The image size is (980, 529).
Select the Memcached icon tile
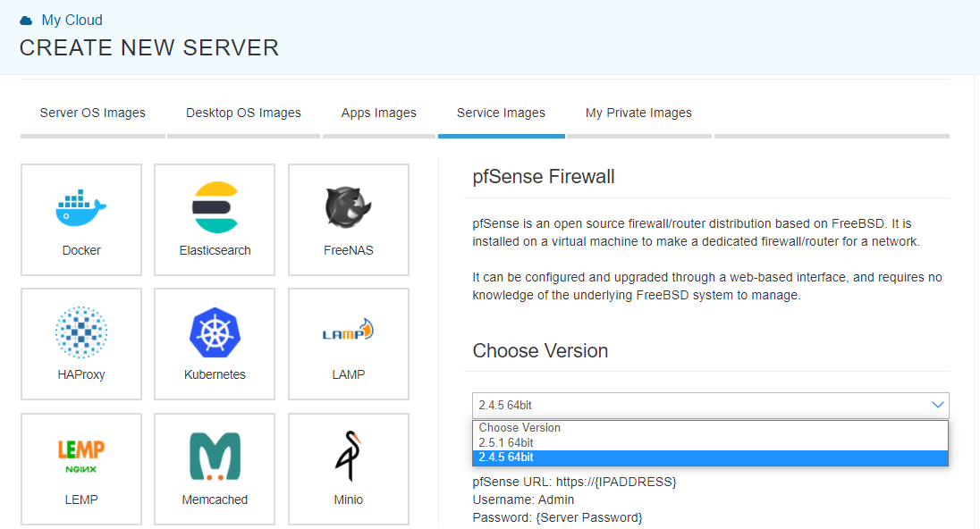click(x=215, y=468)
